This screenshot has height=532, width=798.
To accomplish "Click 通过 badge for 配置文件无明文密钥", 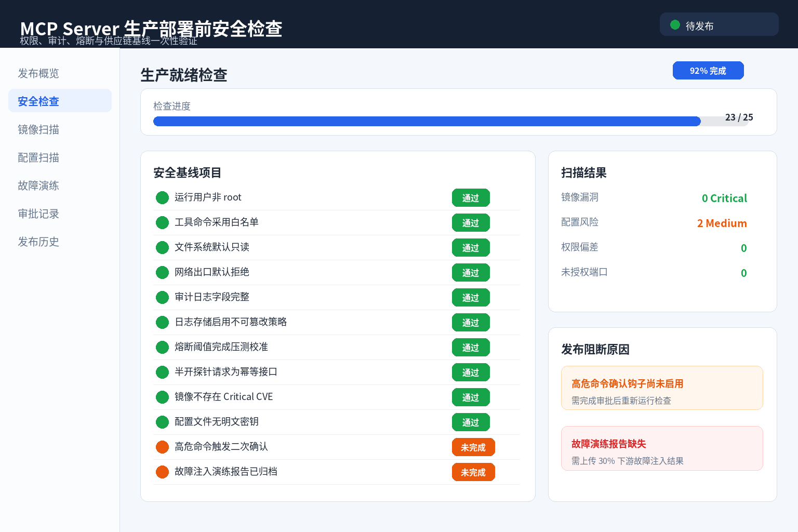I will click(471, 422).
